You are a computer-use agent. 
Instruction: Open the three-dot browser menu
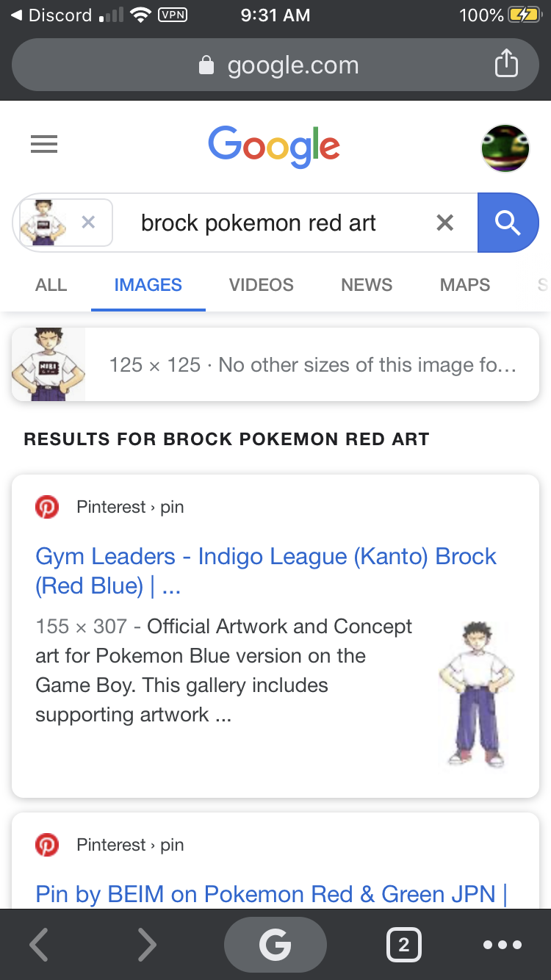pyautogui.click(x=503, y=945)
